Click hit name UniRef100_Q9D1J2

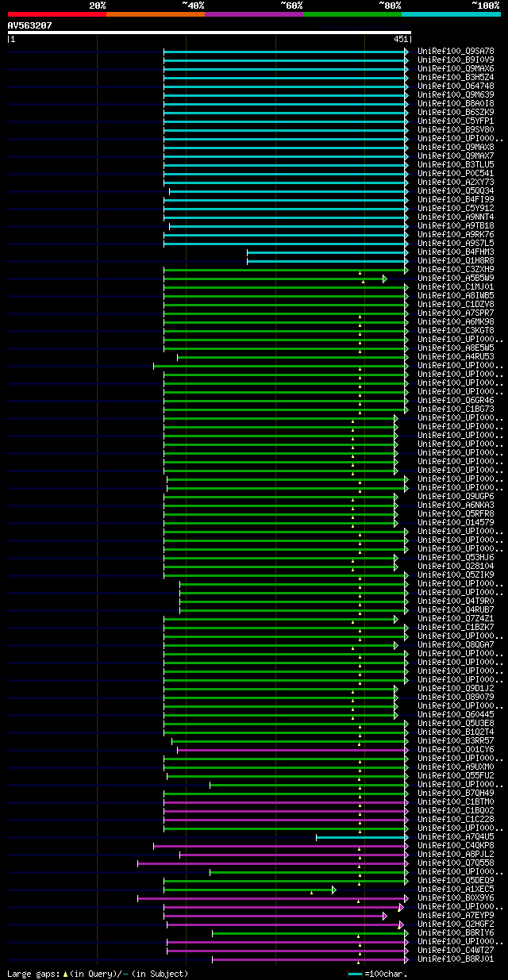coord(456,689)
